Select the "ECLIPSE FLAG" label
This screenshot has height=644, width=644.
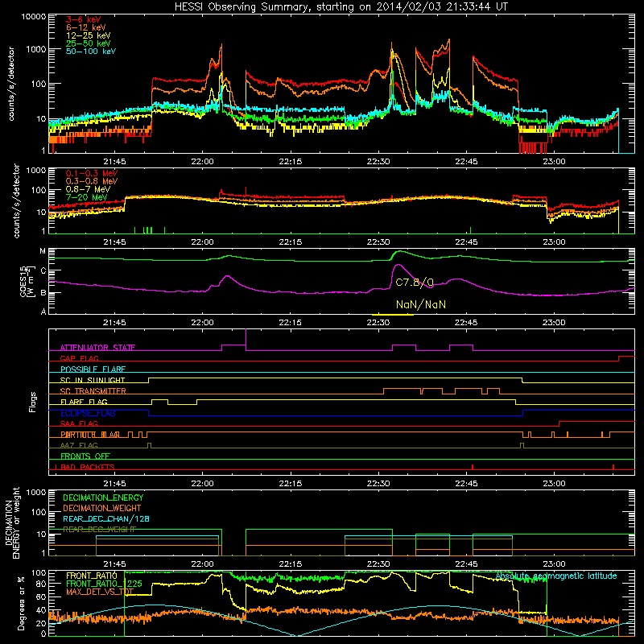click(88, 413)
